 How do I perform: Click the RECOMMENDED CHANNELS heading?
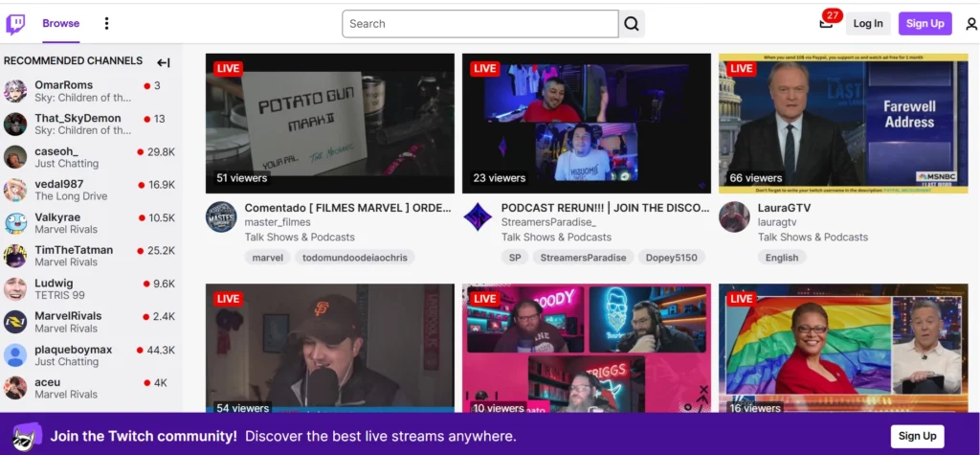click(x=73, y=61)
